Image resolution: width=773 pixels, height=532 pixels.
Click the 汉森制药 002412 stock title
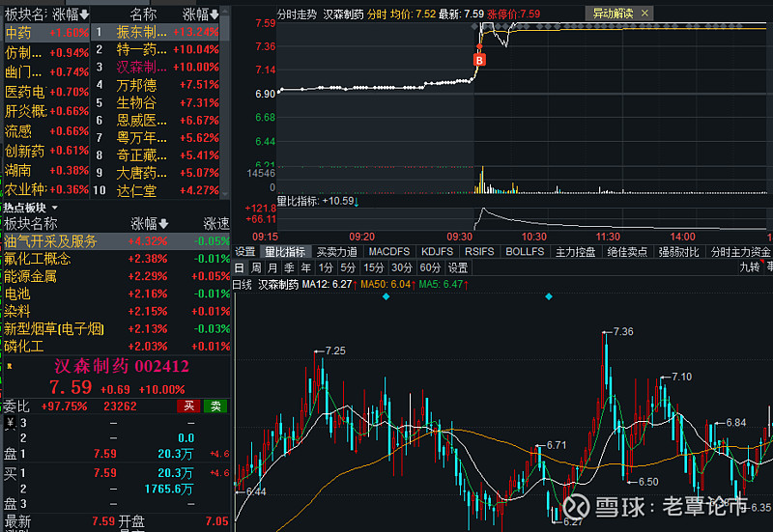(x=122, y=366)
